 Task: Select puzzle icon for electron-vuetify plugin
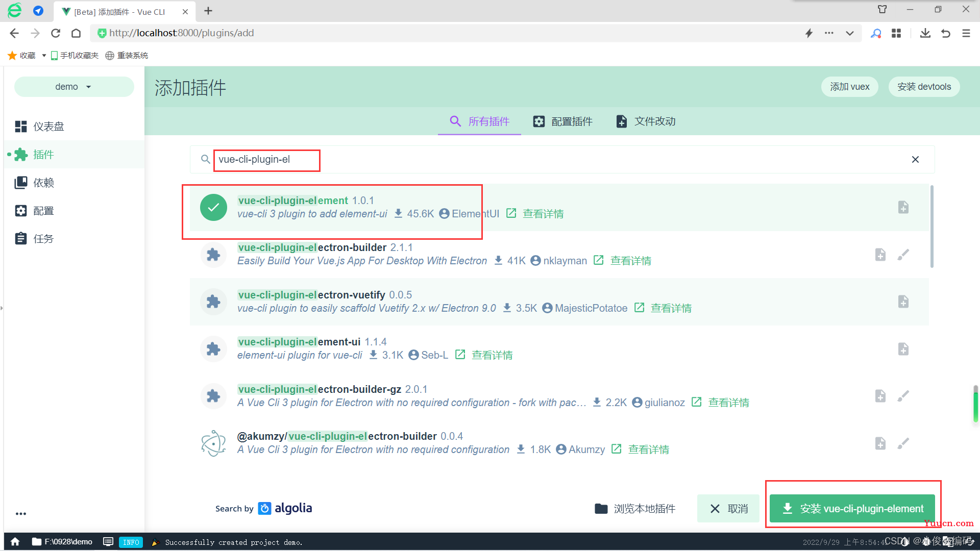tap(213, 302)
